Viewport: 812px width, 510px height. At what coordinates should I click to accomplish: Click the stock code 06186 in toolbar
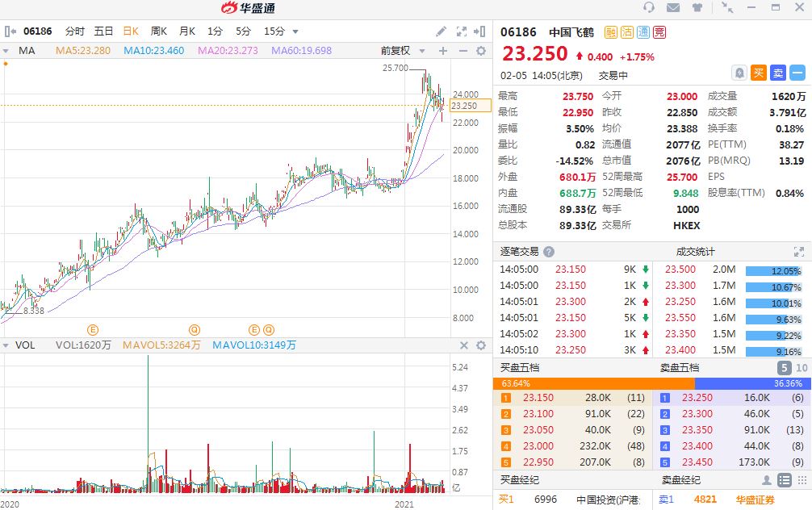pyautogui.click(x=37, y=31)
